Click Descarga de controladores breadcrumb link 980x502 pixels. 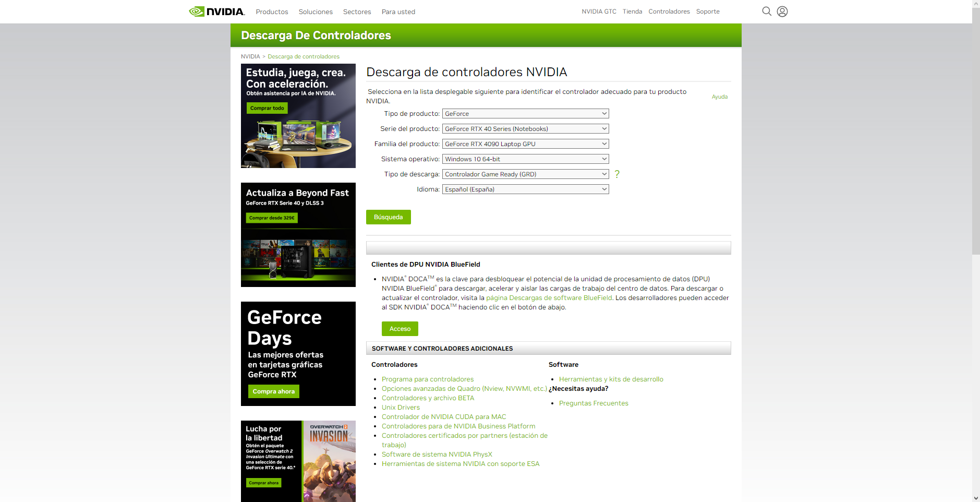(x=304, y=56)
